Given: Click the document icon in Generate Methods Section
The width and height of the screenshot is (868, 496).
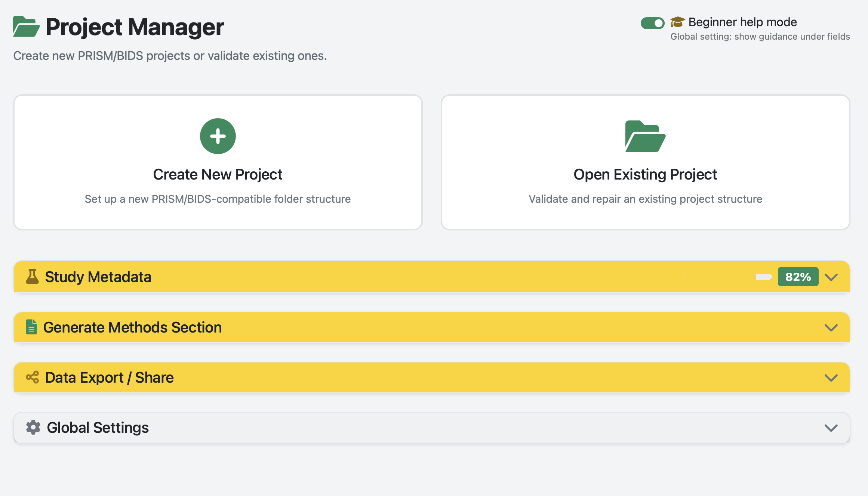Looking at the screenshot, I should tap(31, 327).
